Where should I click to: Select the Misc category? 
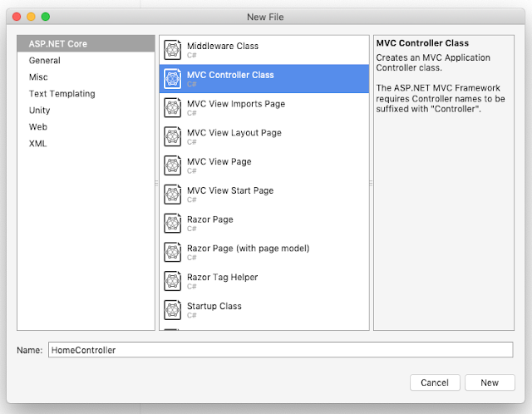38,77
